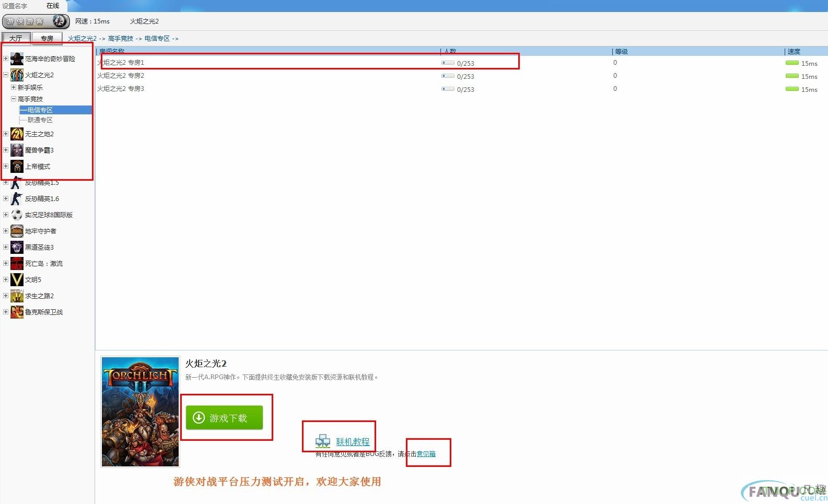
Task: Click 火炬之光2 in the breadcrumb path
Action: 82,39
